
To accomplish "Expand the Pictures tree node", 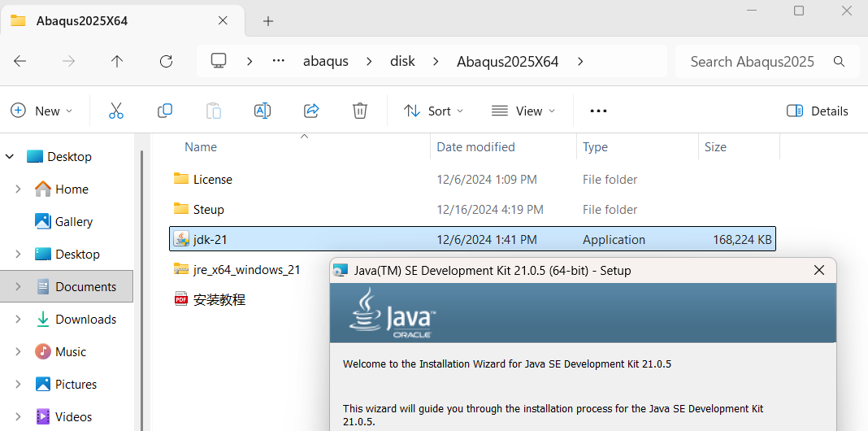I will [x=18, y=384].
